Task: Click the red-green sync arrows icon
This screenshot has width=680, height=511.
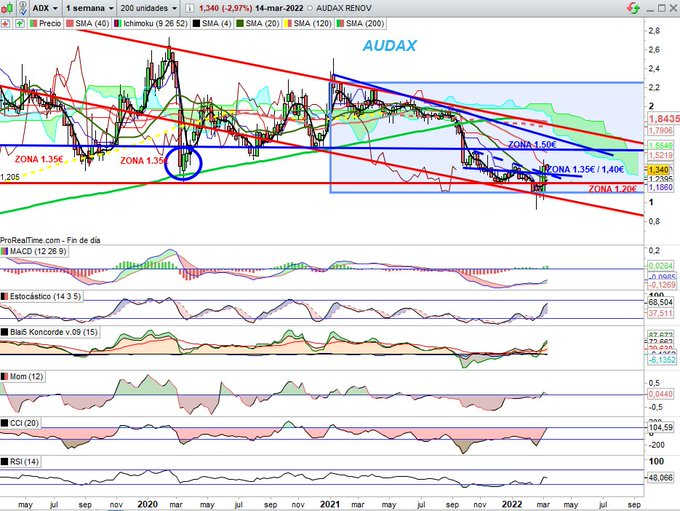Action: pos(633,8)
